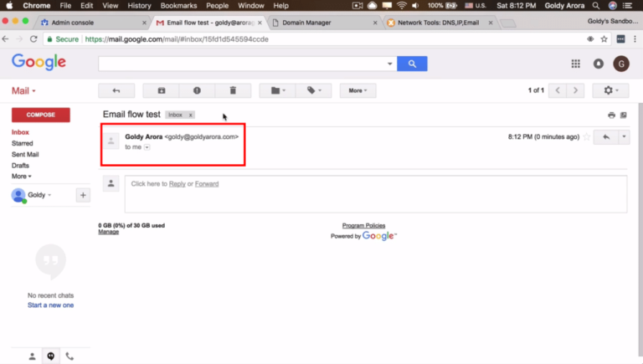Star the message from Goldy Arora
The height and width of the screenshot is (364, 643).
[587, 137]
